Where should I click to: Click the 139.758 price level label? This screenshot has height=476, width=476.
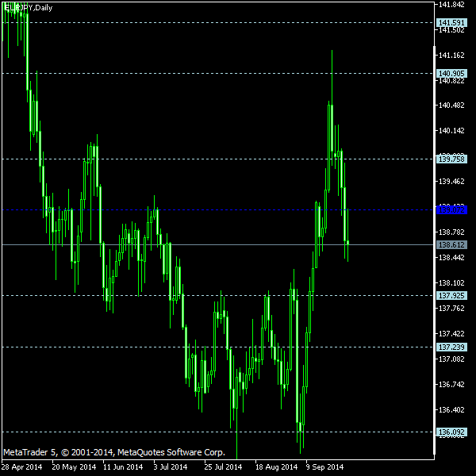point(451,159)
